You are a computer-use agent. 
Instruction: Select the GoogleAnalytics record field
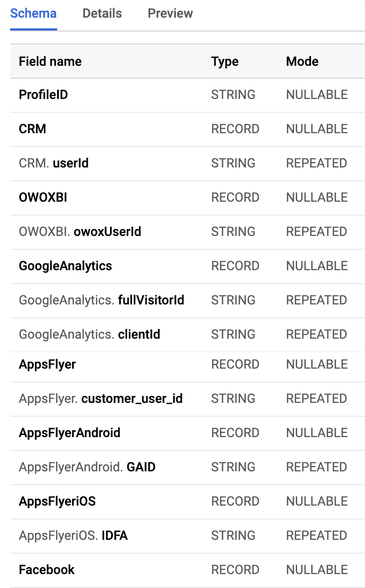[65, 266]
